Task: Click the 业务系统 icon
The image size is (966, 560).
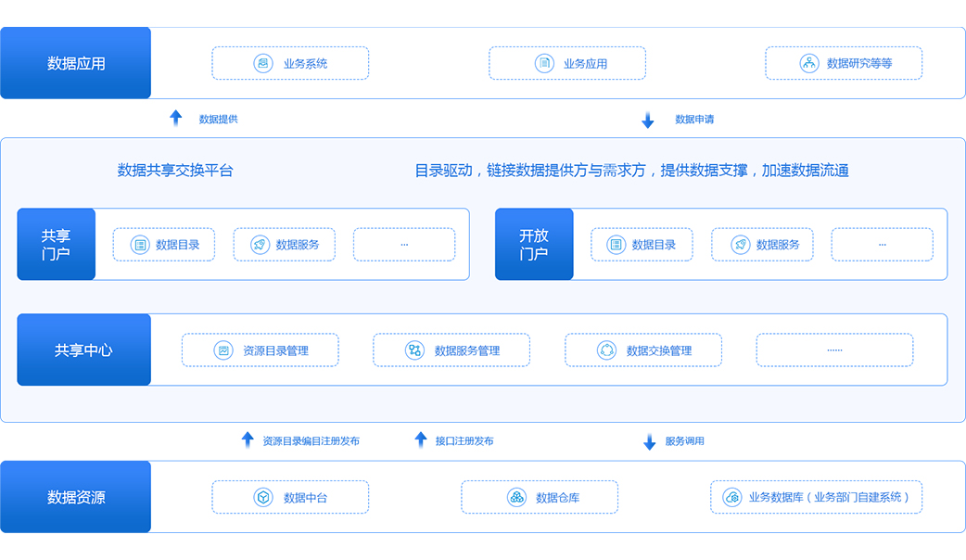Action: click(x=263, y=63)
